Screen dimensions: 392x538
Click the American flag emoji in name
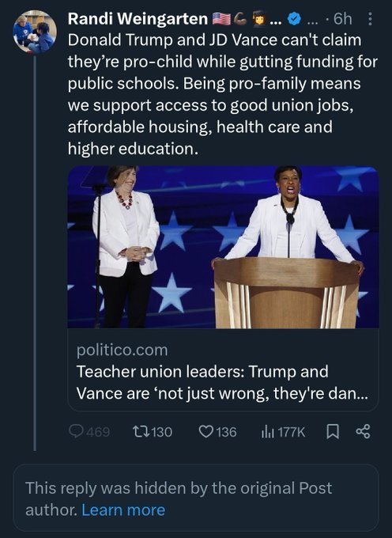point(221,19)
